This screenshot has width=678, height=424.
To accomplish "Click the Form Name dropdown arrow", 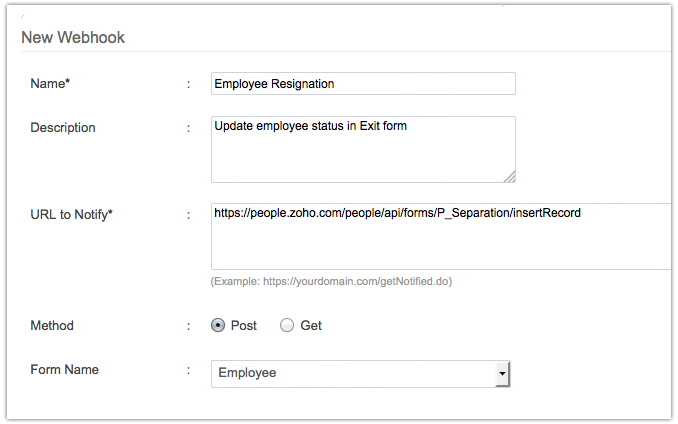I will [501, 374].
